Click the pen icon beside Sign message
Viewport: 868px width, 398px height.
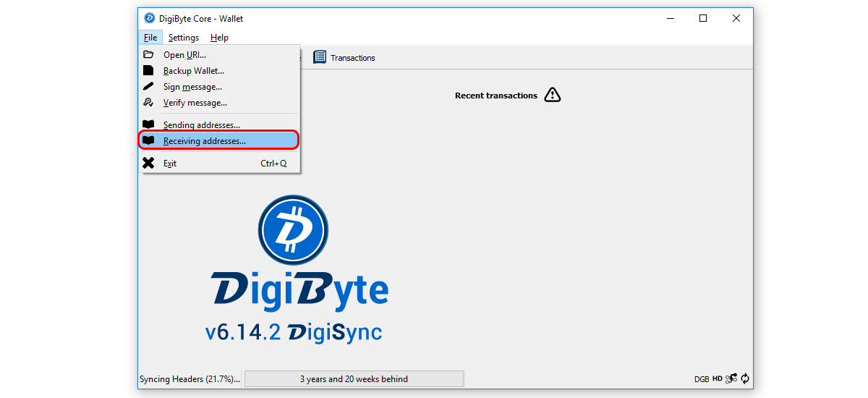tap(148, 86)
